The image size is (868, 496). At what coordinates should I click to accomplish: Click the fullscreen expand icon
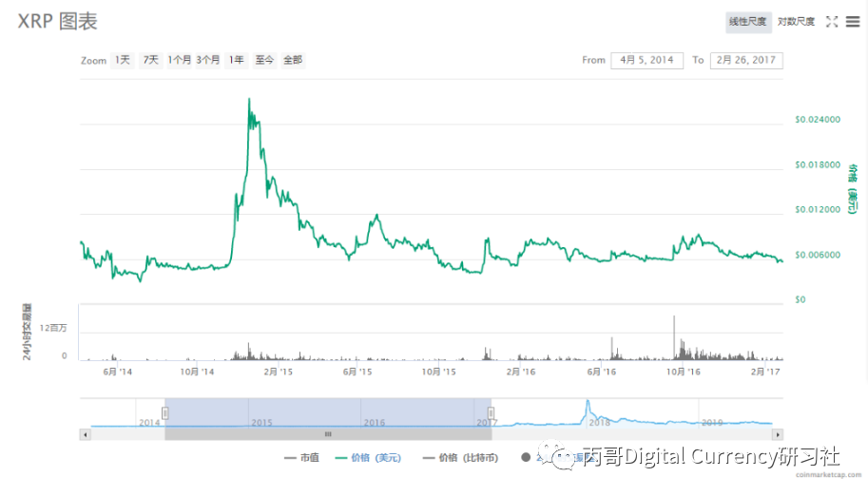click(832, 22)
